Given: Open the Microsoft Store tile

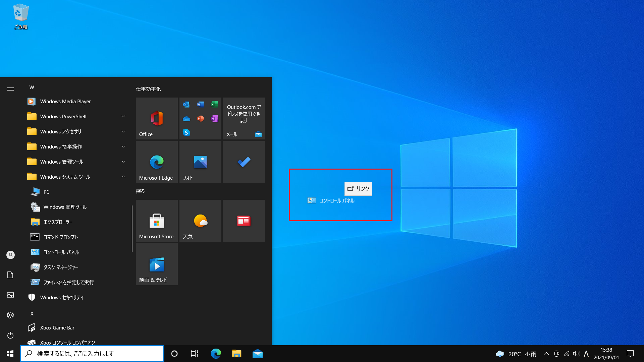Looking at the screenshot, I should (157, 221).
